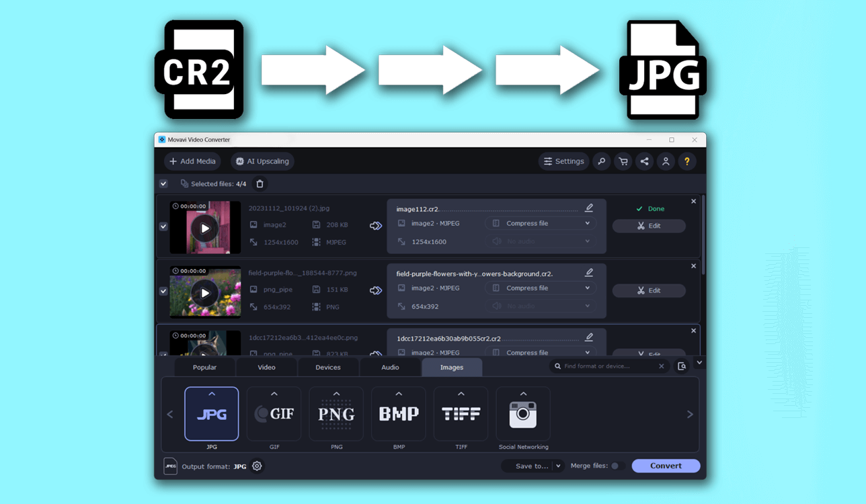
Task: Select the TIFF format tile
Action: tap(461, 414)
